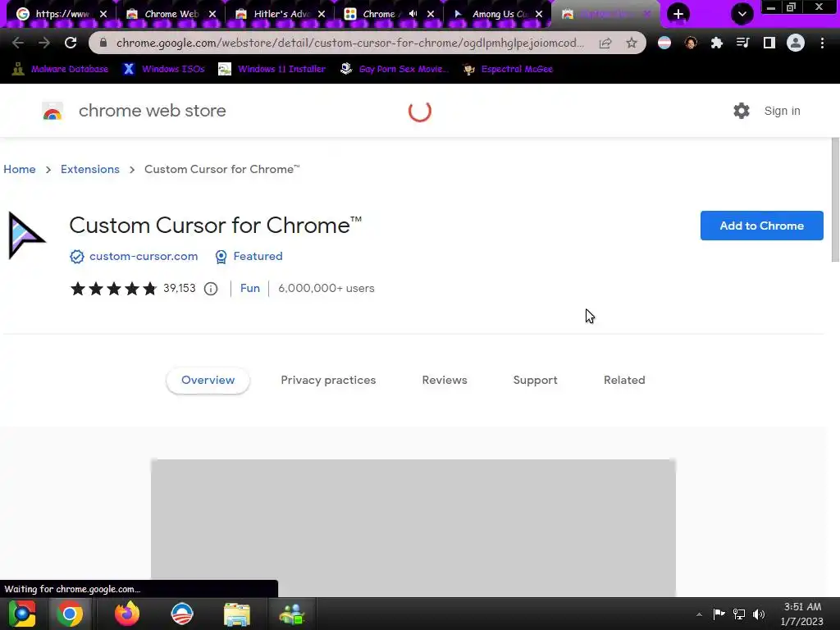Click the Action Center flag tray icon
The image size is (840, 630).
click(719, 614)
